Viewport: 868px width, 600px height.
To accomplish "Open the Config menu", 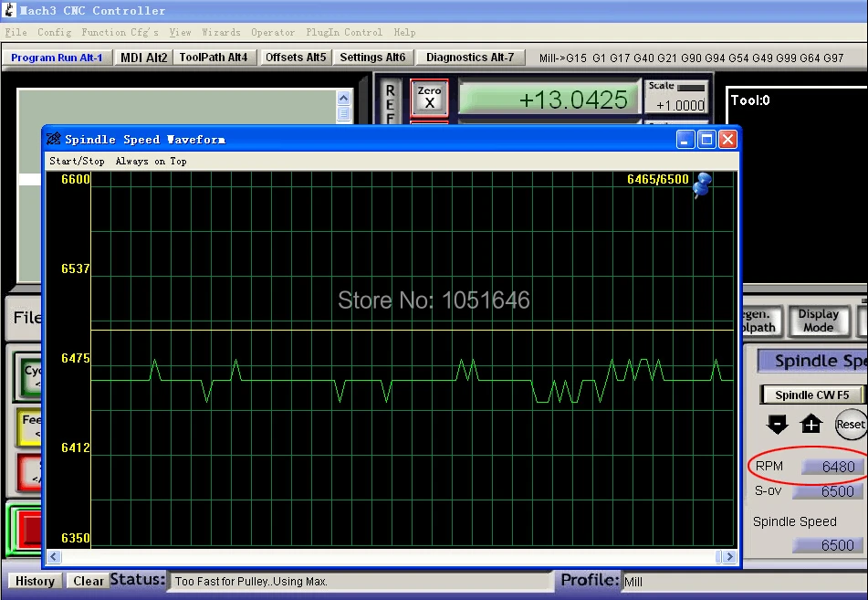I will point(54,32).
